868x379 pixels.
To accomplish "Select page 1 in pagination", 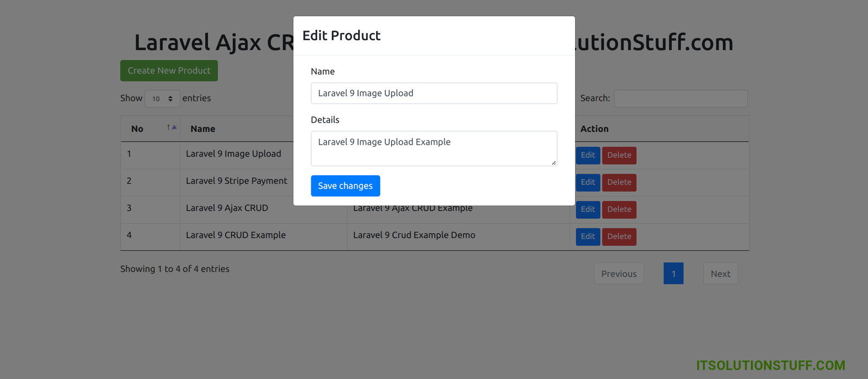I will coord(673,274).
